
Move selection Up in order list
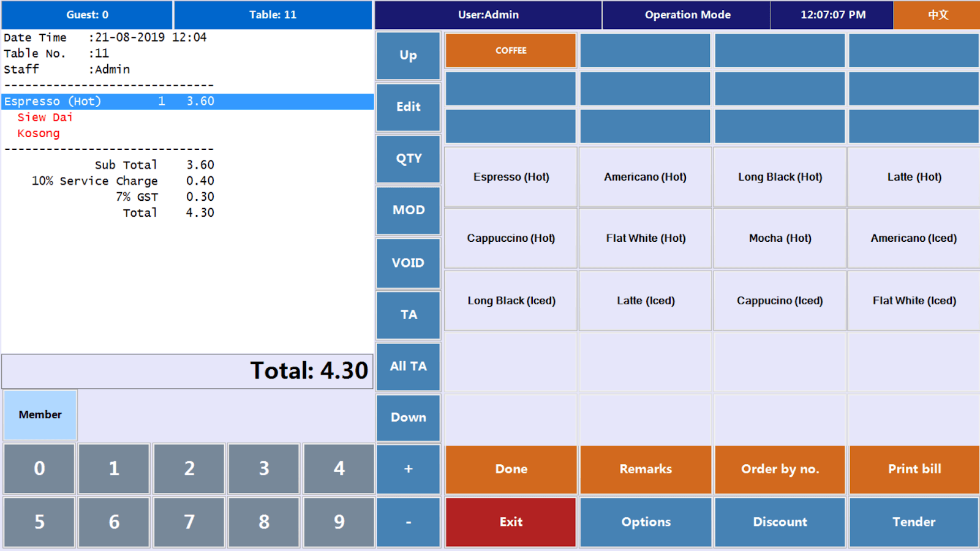[408, 55]
